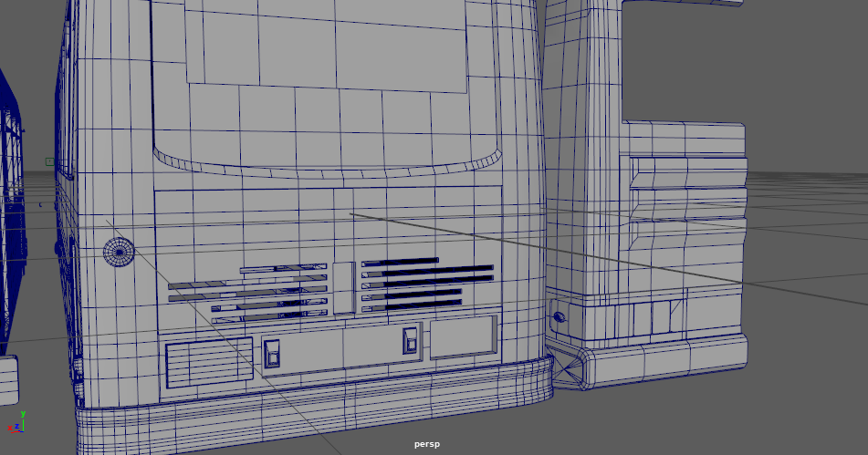Select the vertical handle between vent groups
The height and width of the screenshot is (455, 868).
tap(344, 288)
